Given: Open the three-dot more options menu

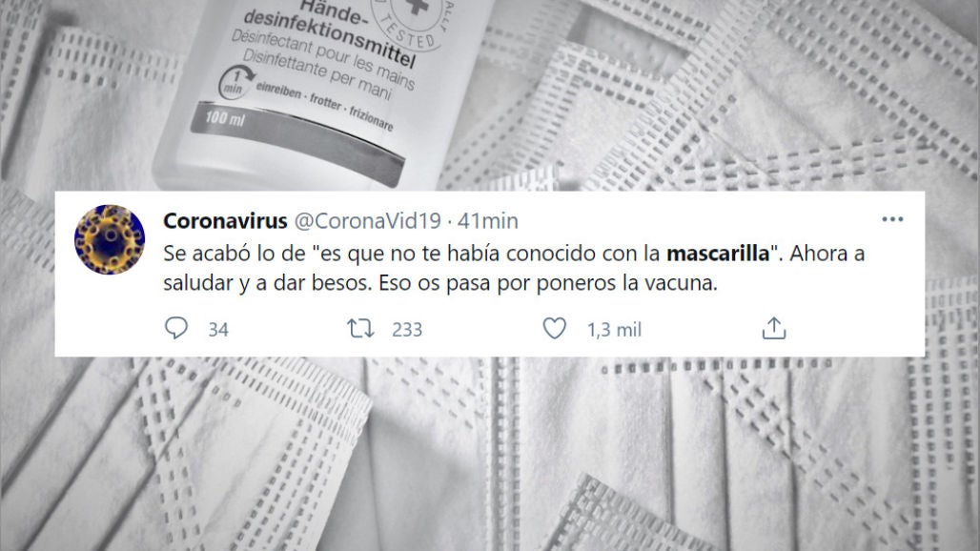Looking at the screenshot, I should point(892,219).
